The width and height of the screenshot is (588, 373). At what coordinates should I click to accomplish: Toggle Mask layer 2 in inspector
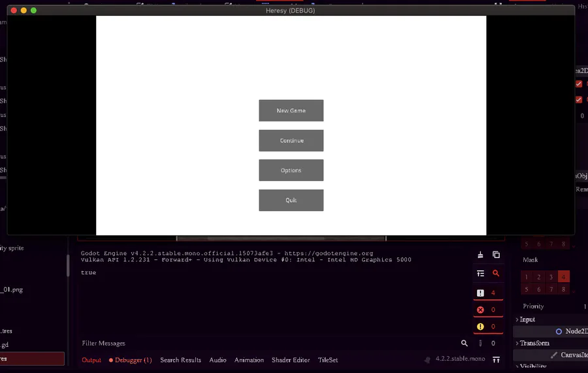click(x=539, y=277)
